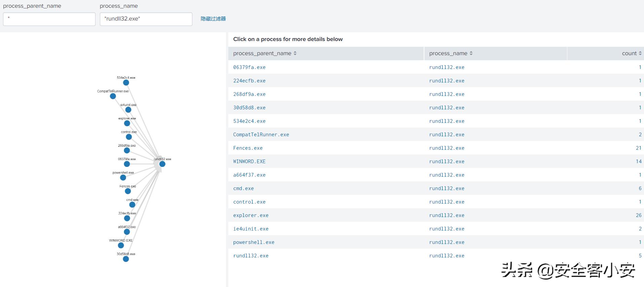Select the 30d58d8.exe node in the graph
The image size is (644, 287).
pos(126,259)
